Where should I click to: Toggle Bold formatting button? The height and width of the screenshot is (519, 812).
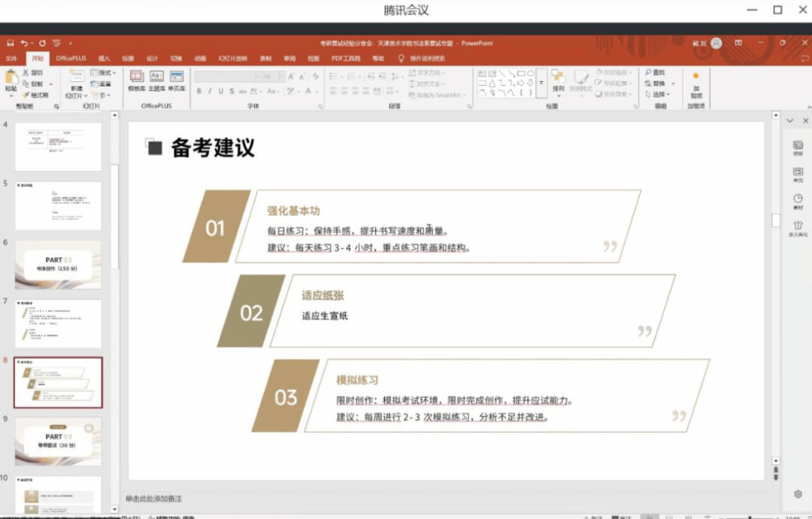coord(199,92)
